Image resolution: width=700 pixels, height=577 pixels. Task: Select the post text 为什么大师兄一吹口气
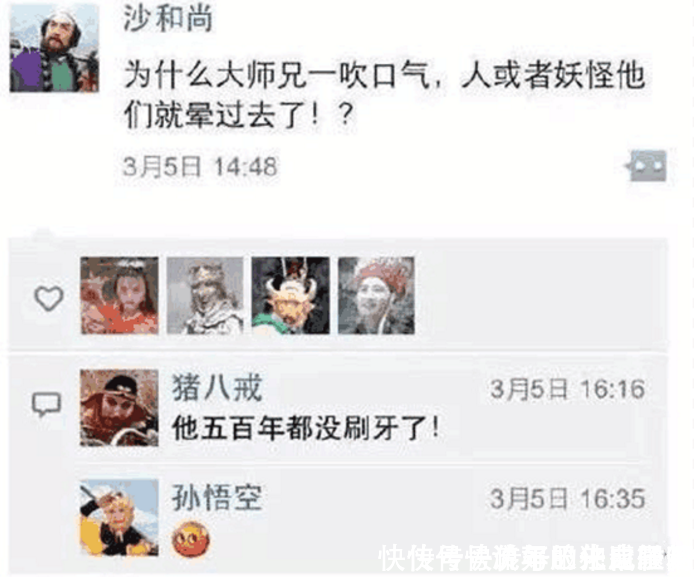coord(277,75)
